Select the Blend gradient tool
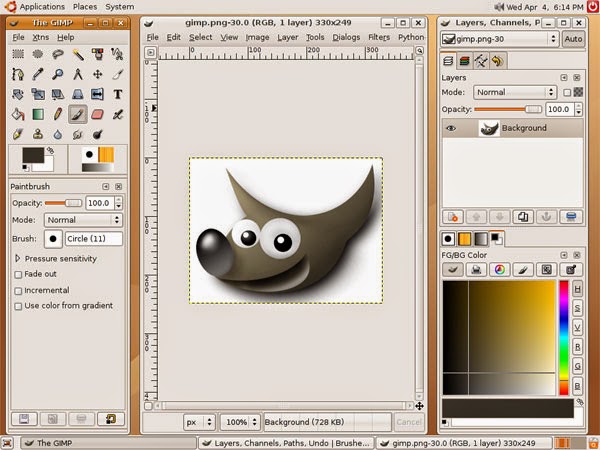The height and width of the screenshot is (450, 600). coord(38,114)
